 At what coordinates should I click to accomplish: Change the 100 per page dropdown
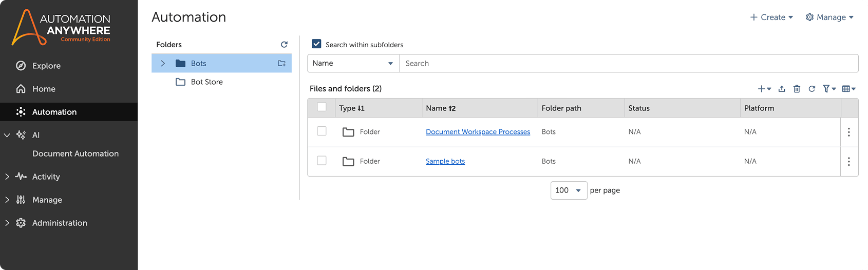[x=569, y=190]
